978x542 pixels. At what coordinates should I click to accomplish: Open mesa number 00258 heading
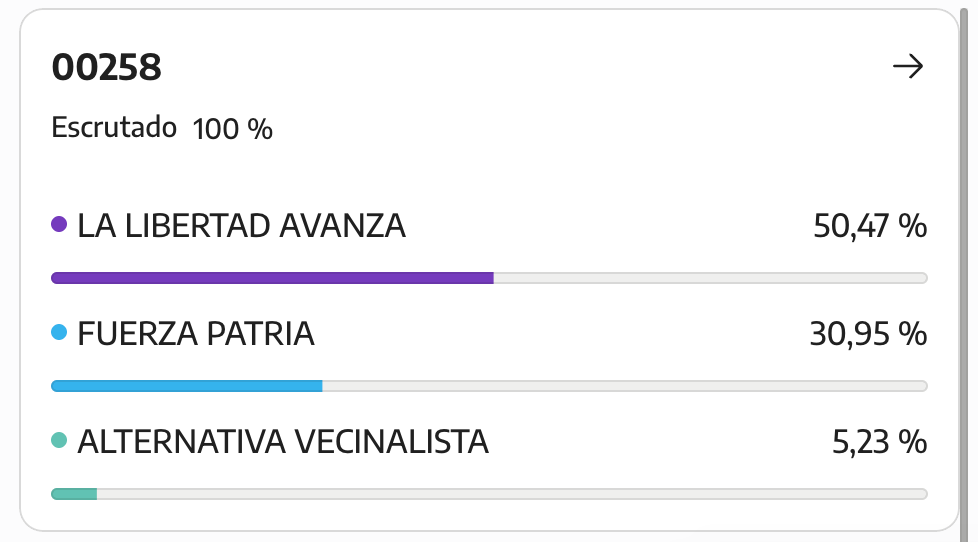tap(107, 67)
